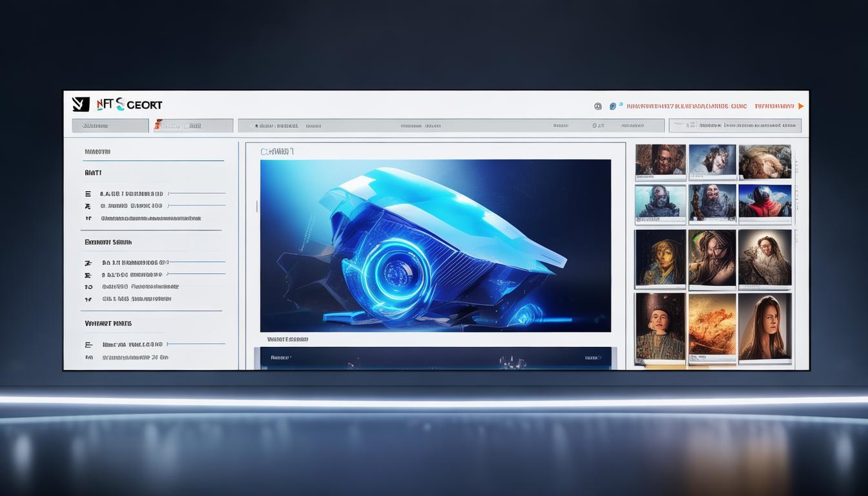Click inside the gray search field in the toolbar
The width and height of the screenshot is (868, 496).
pos(734,125)
